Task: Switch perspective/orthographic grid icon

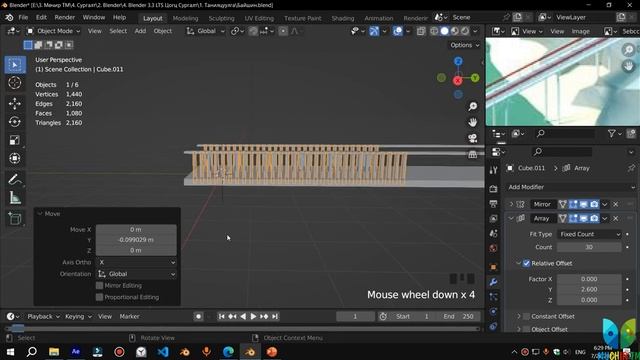Action: (473, 154)
